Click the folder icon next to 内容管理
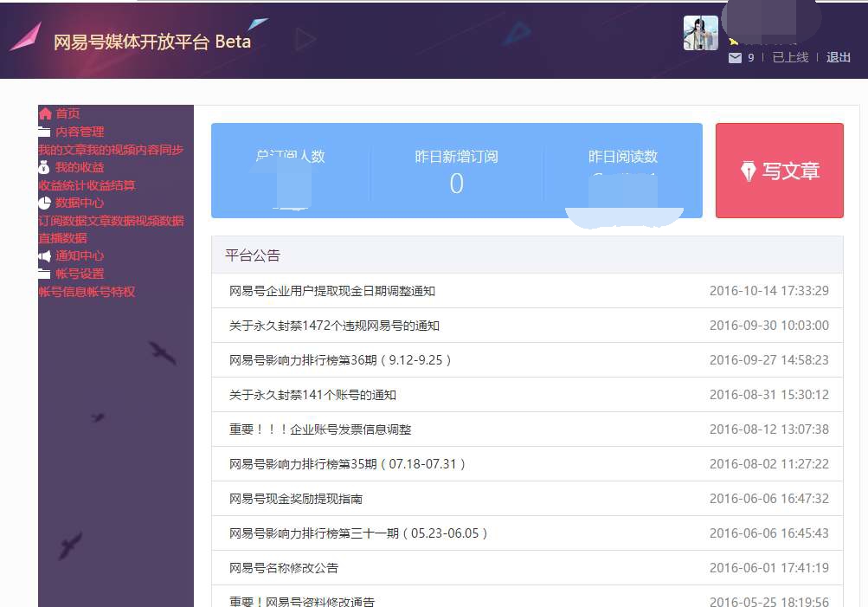Image resolution: width=868 pixels, height=607 pixels. [x=44, y=132]
